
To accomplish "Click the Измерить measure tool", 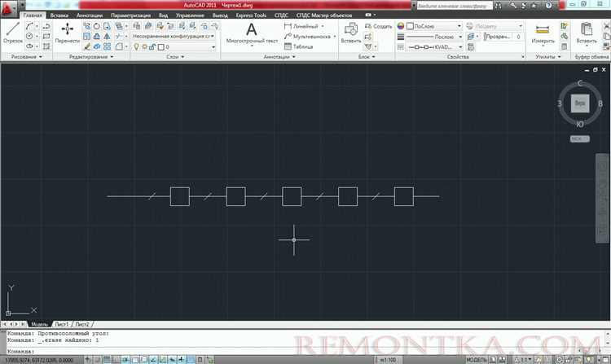I will 543,33.
